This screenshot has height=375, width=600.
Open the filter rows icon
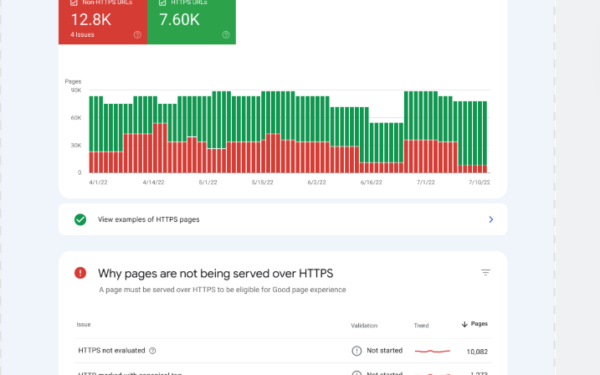point(486,272)
